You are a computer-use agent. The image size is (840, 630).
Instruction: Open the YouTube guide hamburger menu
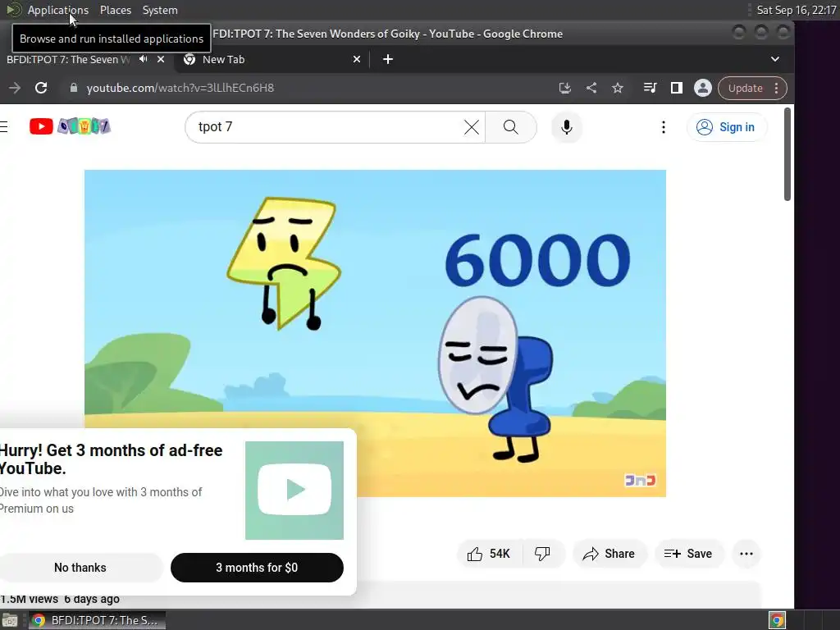tap(4, 126)
